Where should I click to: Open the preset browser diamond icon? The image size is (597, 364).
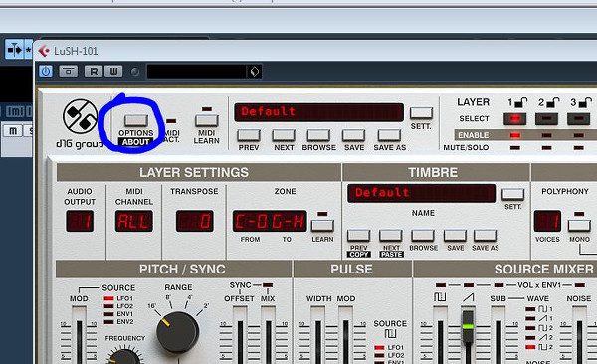(254, 72)
